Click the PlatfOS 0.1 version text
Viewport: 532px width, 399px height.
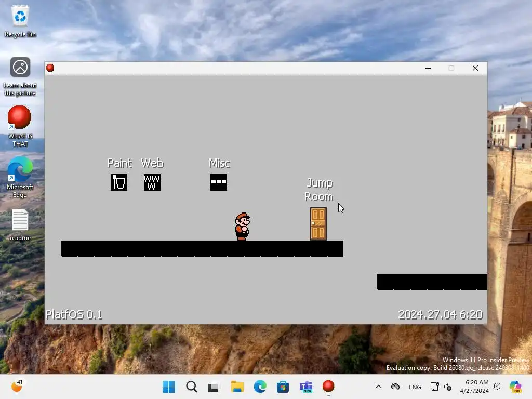(74, 315)
